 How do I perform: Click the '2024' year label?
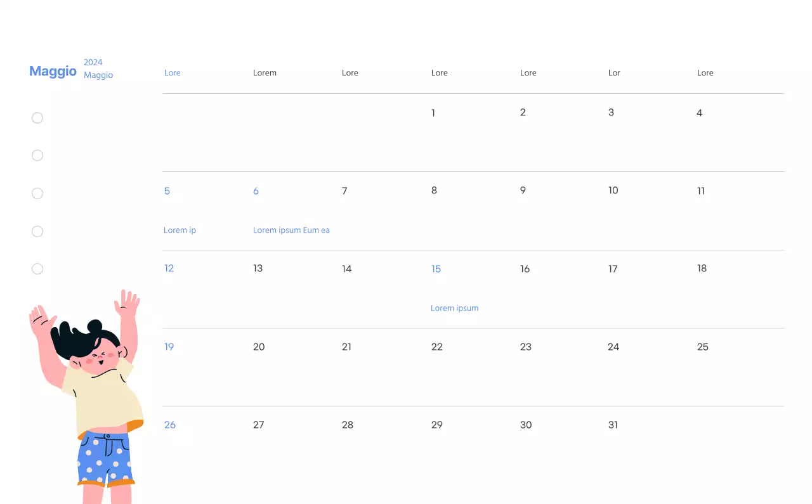point(93,62)
